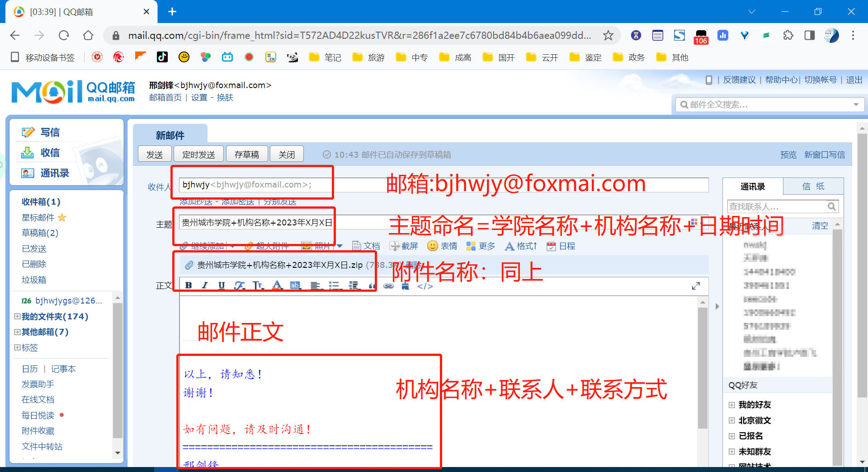Open the 笔记 bookmarks folder
The width and height of the screenshot is (868, 472).
[x=325, y=57]
